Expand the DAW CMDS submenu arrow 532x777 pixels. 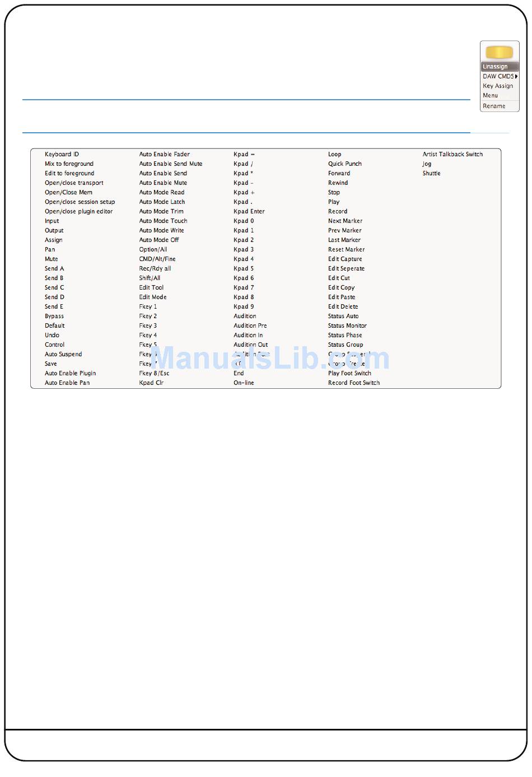click(516, 76)
